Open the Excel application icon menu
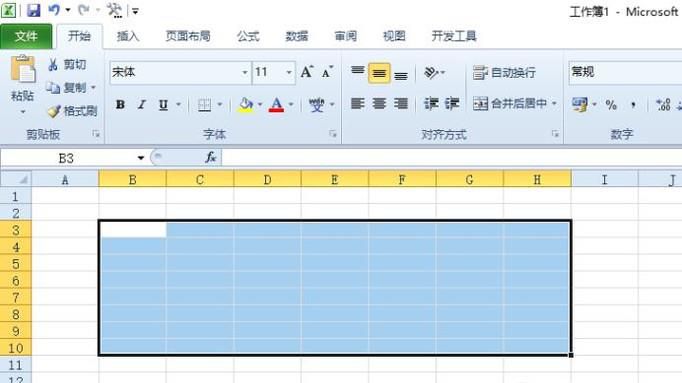682x383 pixels. click(8, 10)
